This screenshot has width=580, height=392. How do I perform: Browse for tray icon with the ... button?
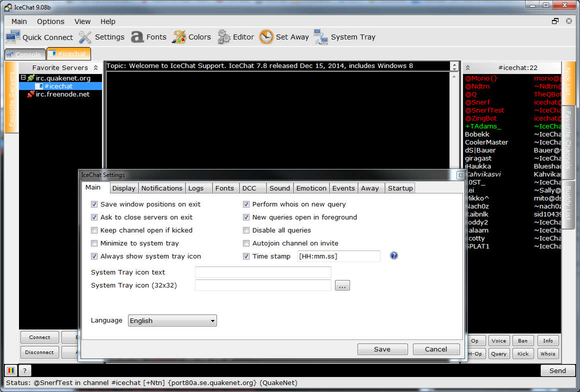342,285
